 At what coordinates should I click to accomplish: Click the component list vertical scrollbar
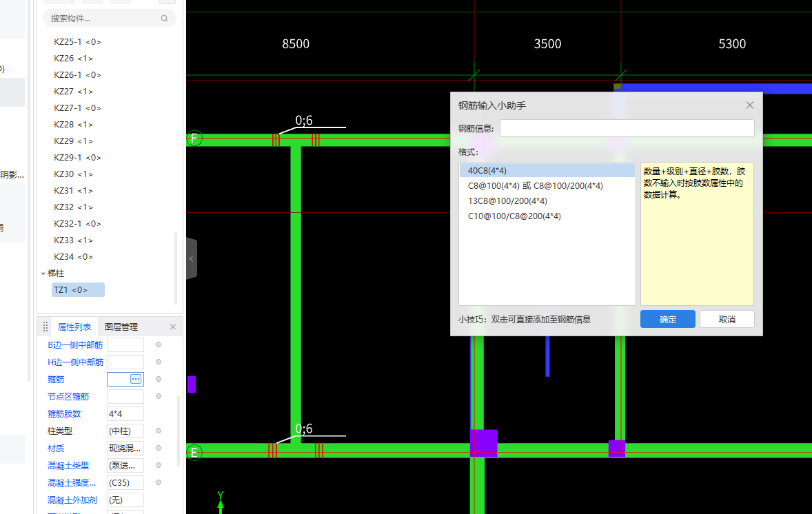point(176,267)
